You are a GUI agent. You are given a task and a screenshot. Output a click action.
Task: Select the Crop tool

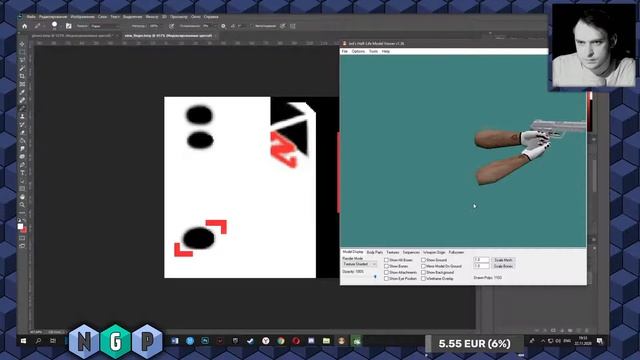[22, 76]
